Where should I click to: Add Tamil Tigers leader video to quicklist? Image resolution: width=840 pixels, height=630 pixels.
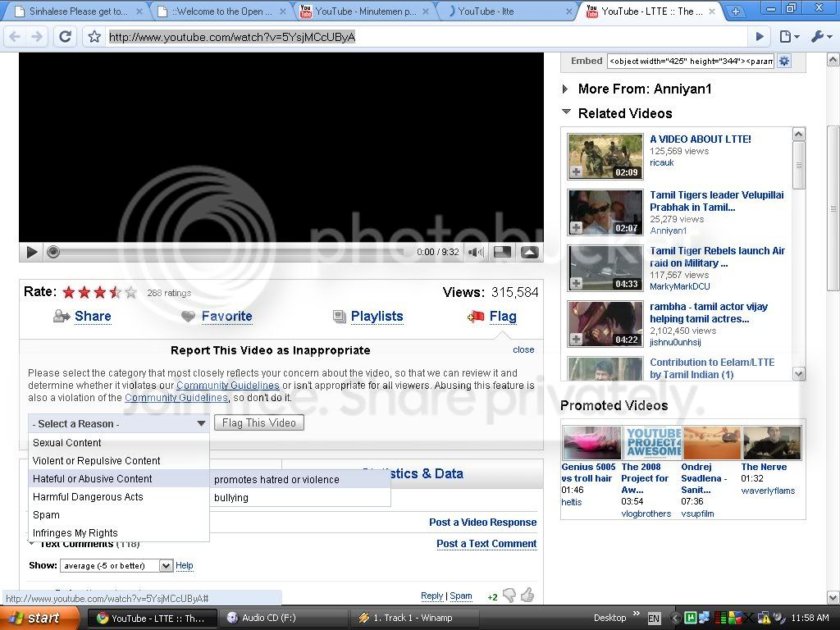[576, 228]
